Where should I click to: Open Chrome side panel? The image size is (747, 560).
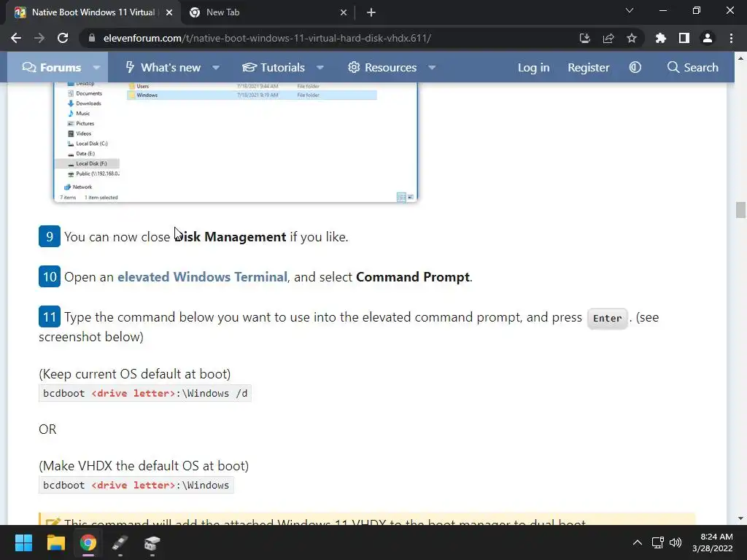tap(684, 38)
